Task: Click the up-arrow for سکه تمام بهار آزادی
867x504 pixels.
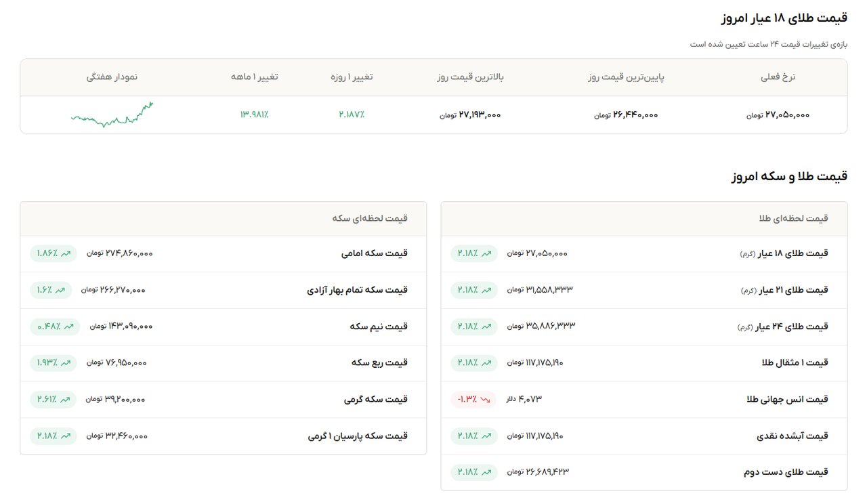Action: (x=60, y=290)
